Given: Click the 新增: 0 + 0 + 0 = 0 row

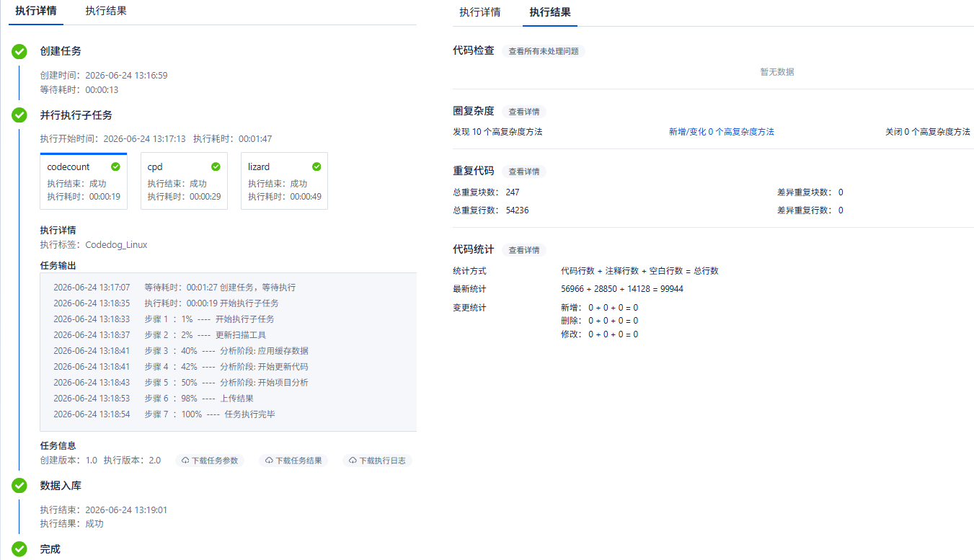Looking at the screenshot, I should tap(599, 308).
